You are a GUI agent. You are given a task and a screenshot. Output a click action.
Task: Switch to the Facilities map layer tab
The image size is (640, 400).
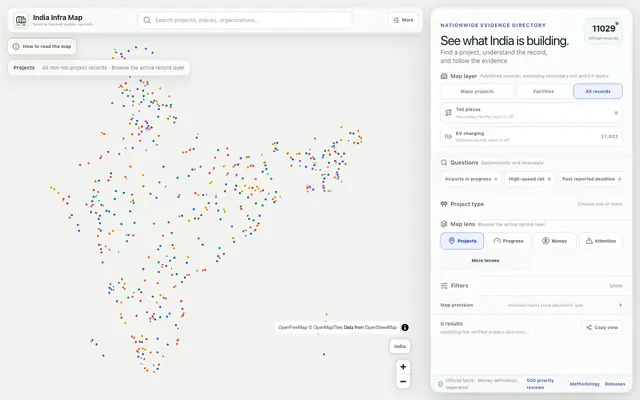(x=543, y=91)
